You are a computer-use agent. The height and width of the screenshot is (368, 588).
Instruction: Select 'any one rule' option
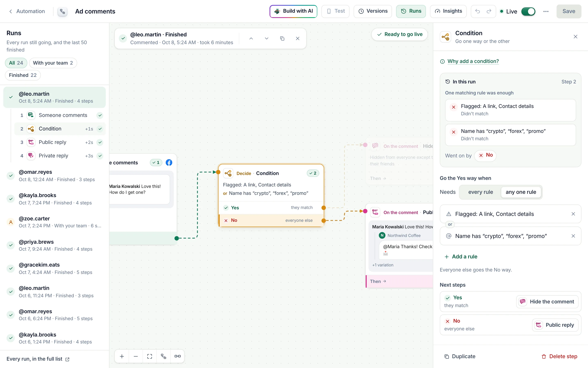[x=521, y=192]
